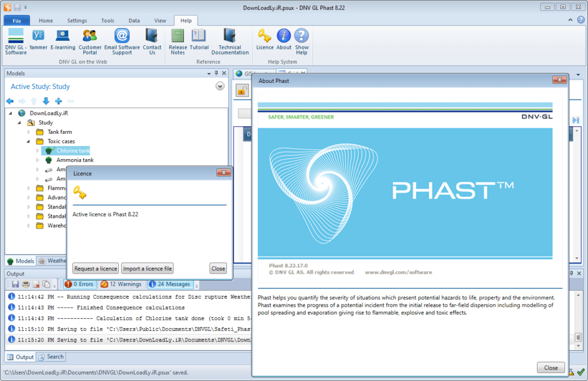
Task: Expand the Tank farm folder
Action: click(29, 132)
